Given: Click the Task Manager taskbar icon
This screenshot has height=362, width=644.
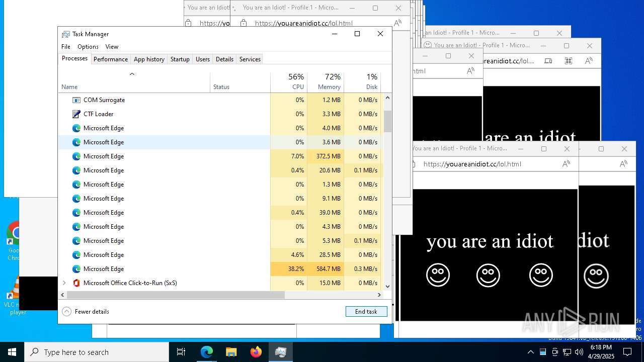Looking at the screenshot, I should pos(280,352).
